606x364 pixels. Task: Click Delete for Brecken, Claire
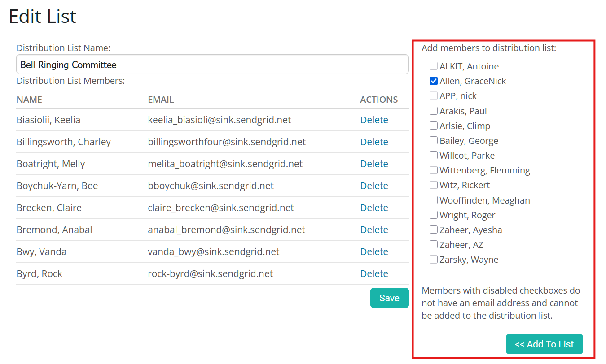(374, 208)
